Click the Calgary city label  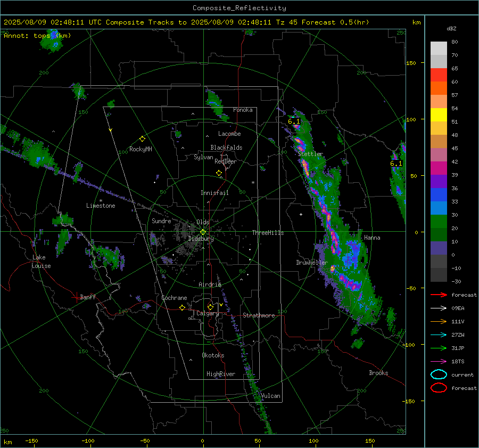coord(208,313)
